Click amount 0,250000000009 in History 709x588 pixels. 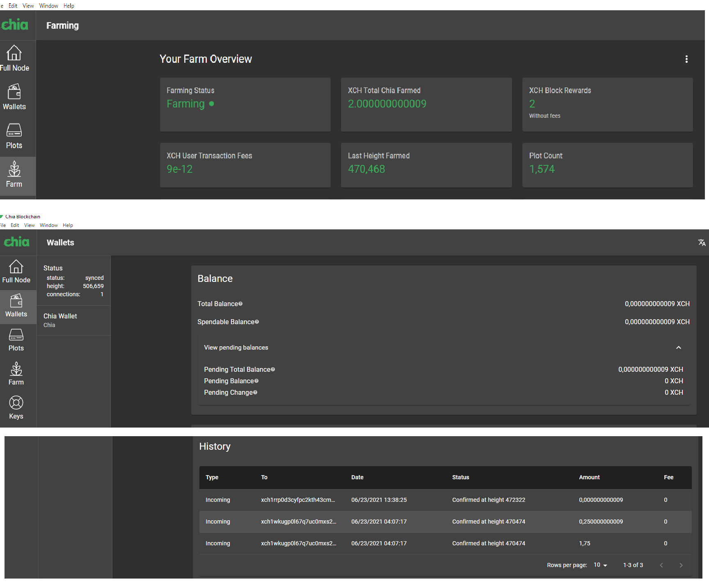pyautogui.click(x=601, y=522)
